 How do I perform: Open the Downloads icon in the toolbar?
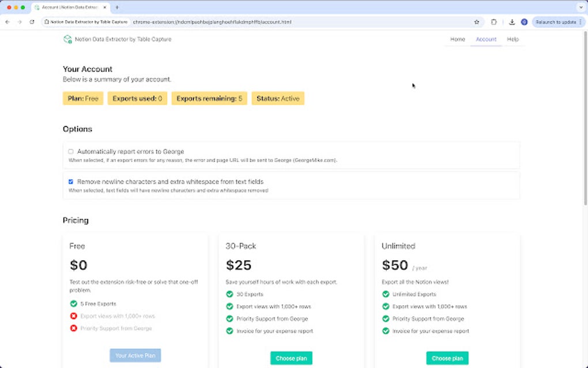[511, 21]
